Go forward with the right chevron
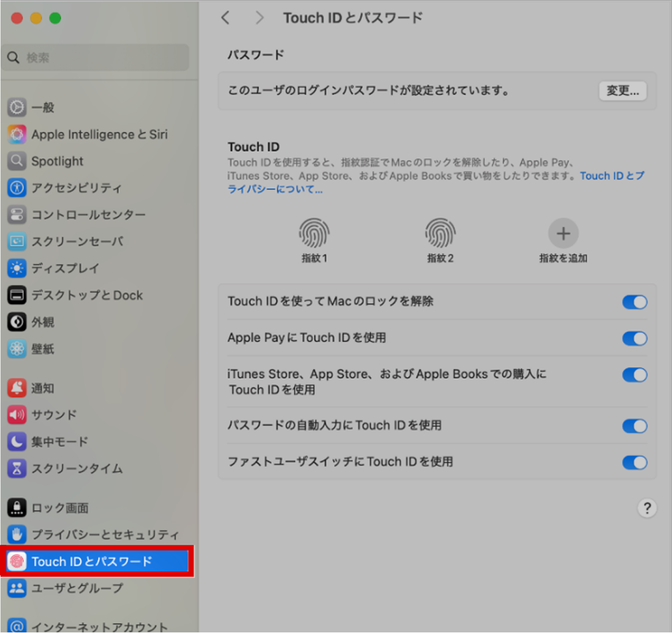Image resolution: width=672 pixels, height=633 pixels. pos(259,18)
